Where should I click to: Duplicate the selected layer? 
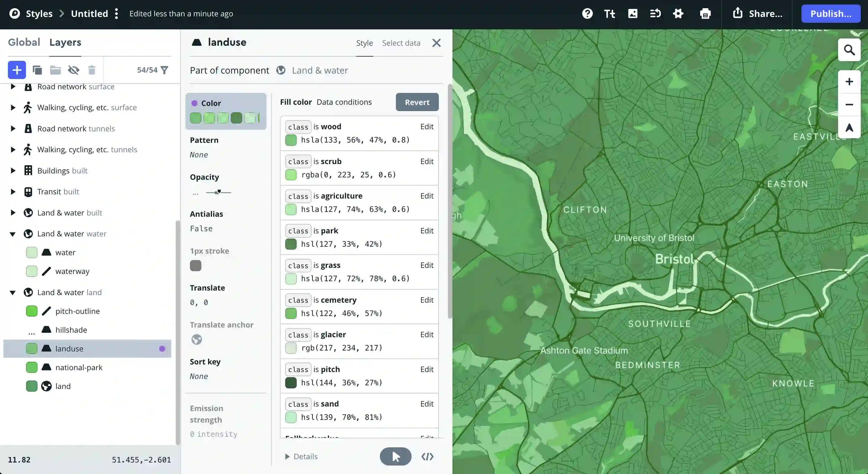[38, 70]
